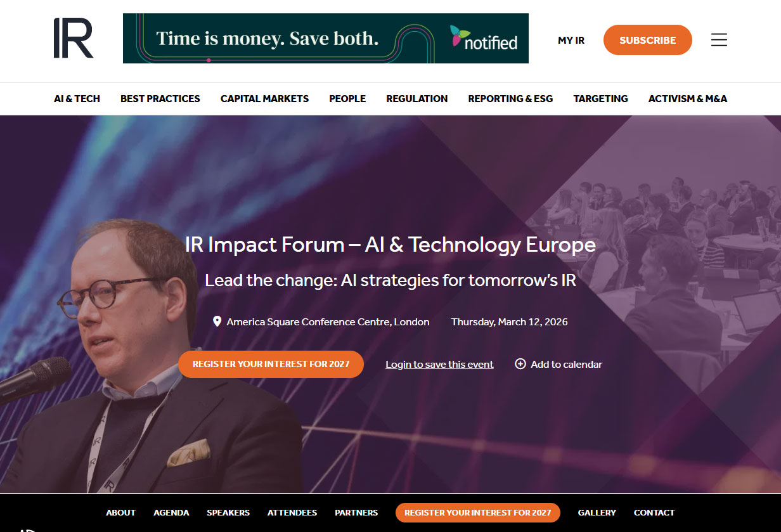
Task: Switch to Speakers tab
Action: click(x=228, y=512)
